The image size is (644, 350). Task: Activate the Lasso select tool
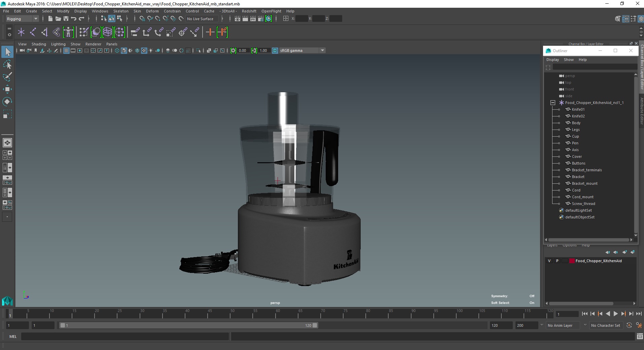click(7, 64)
